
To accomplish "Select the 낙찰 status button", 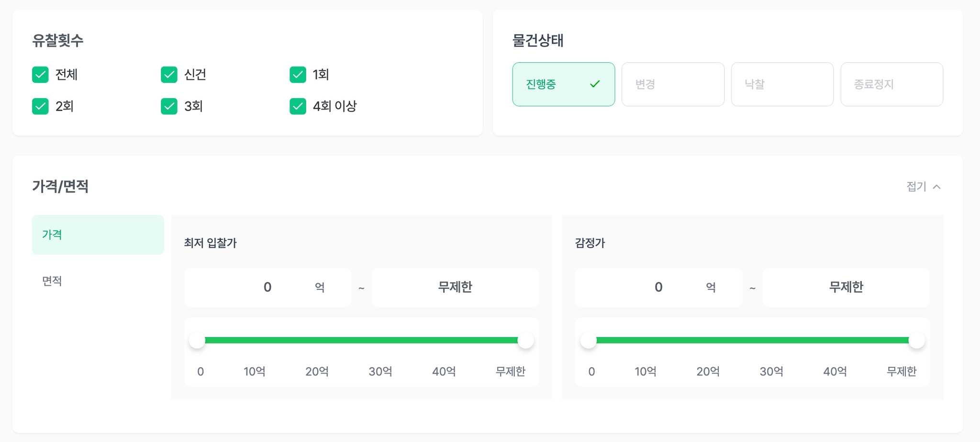I will click(x=782, y=84).
